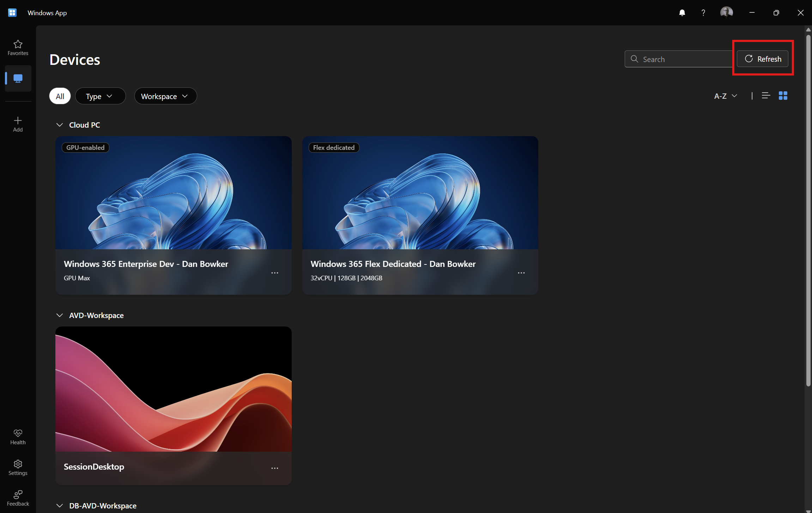Open the notifications bell
Screen dimensions: 812x513
coord(682,13)
